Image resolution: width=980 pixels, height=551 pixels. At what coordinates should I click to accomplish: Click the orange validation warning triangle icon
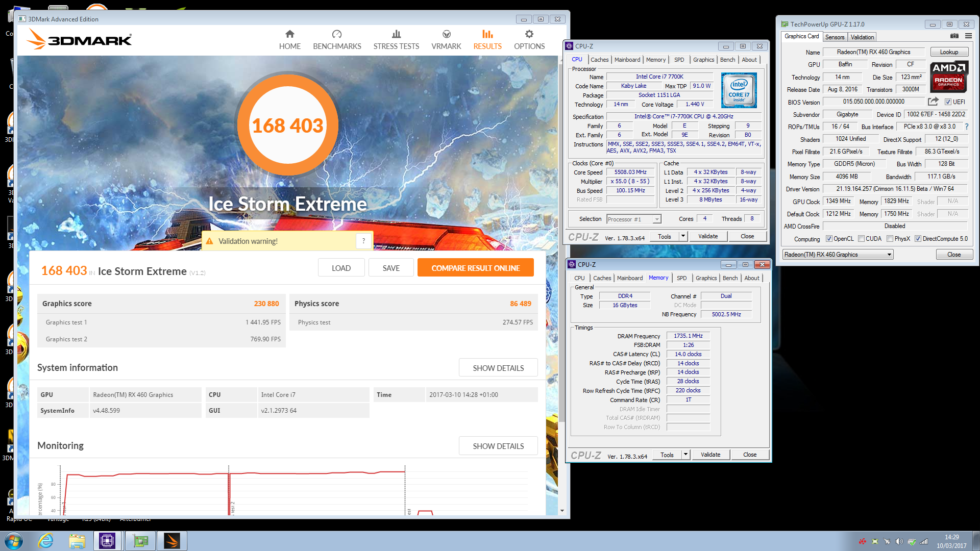coord(209,241)
